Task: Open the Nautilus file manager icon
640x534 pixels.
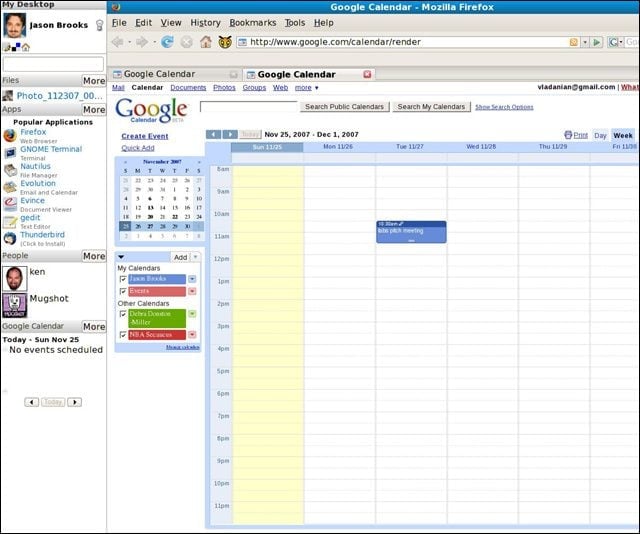Action: pyautogui.click(x=10, y=169)
